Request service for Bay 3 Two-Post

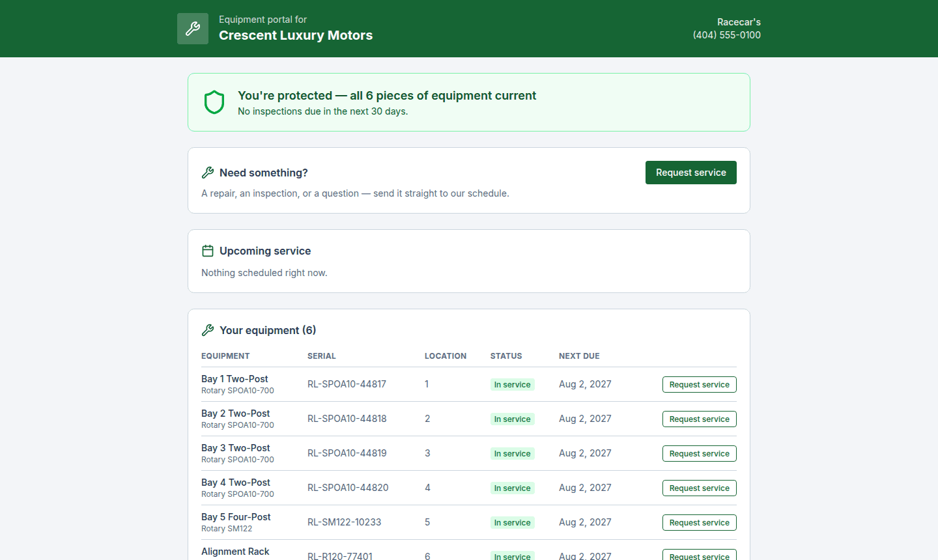pos(700,454)
